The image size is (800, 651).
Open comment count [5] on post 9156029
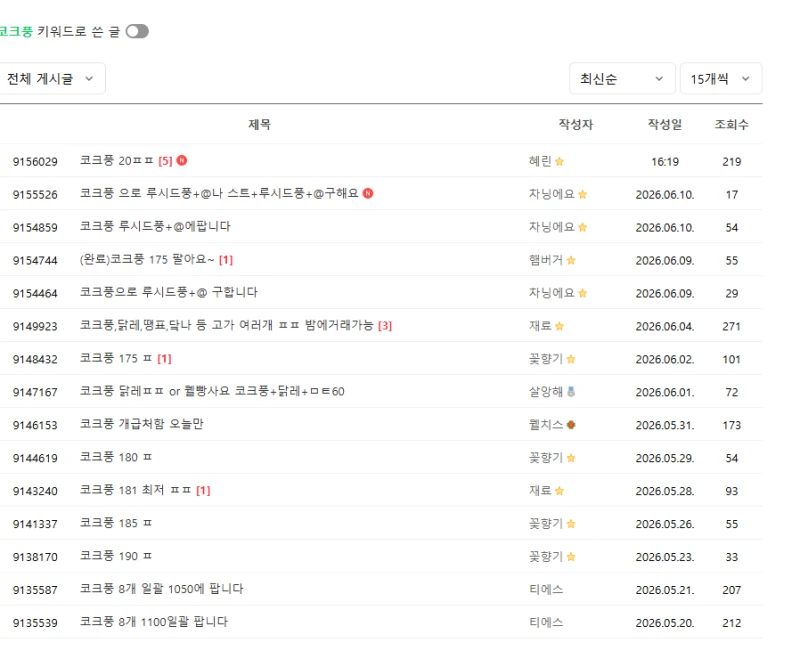tap(165, 161)
